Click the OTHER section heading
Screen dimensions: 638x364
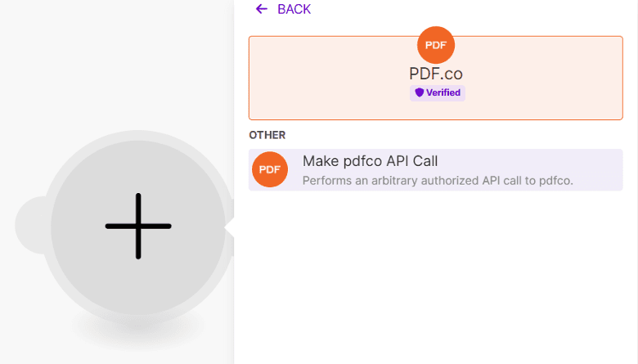tap(267, 135)
